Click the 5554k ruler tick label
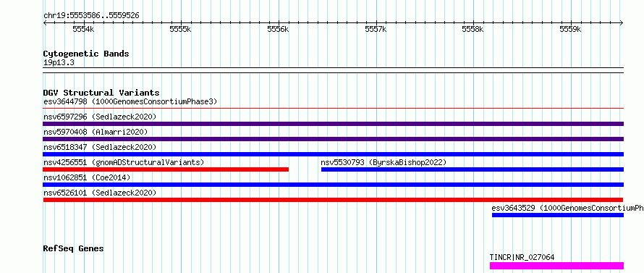This screenshot has width=644, height=273. pyautogui.click(x=83, y=29)
